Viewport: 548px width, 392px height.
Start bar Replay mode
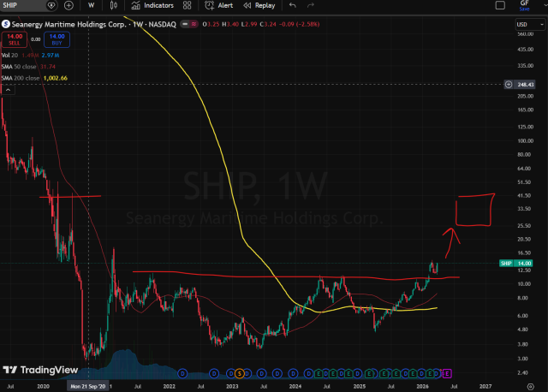coord(259,5)
